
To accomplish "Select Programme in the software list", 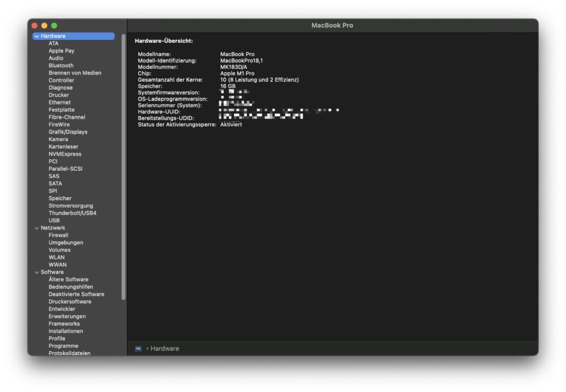I will [x=63, y=346].
